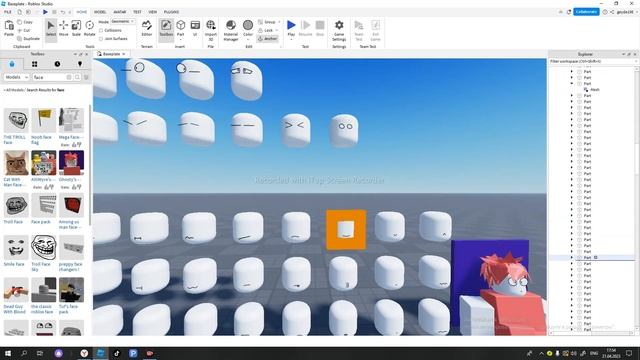Click the undo arrow in title toolbar
Image resolution: width=640 pixels, height=360 pixels.
[63, 12]
